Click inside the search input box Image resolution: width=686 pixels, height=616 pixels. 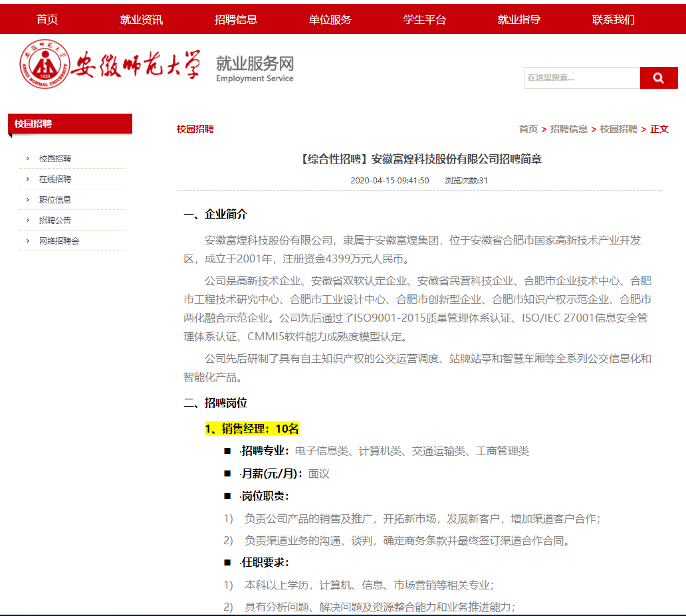pos(582,78)
